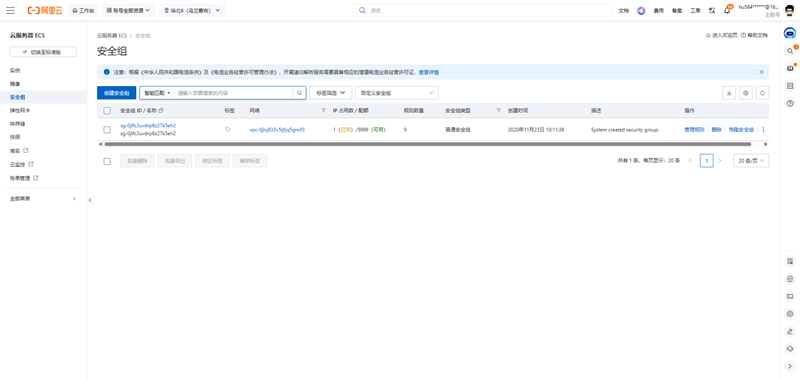
Task: Go to 弹性网卡 elastic NIC sidebar item
Action: point(19,110)
